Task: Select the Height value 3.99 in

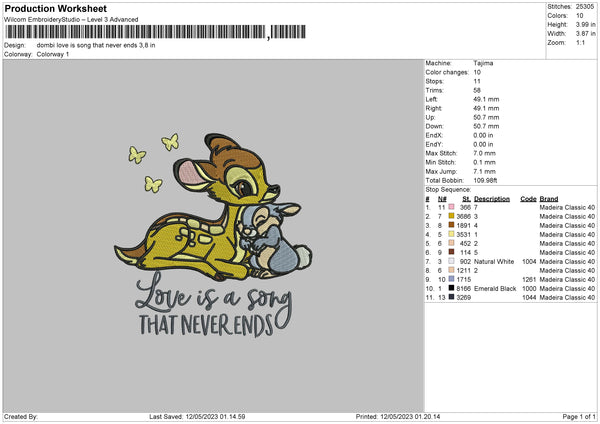Action: 585,24
